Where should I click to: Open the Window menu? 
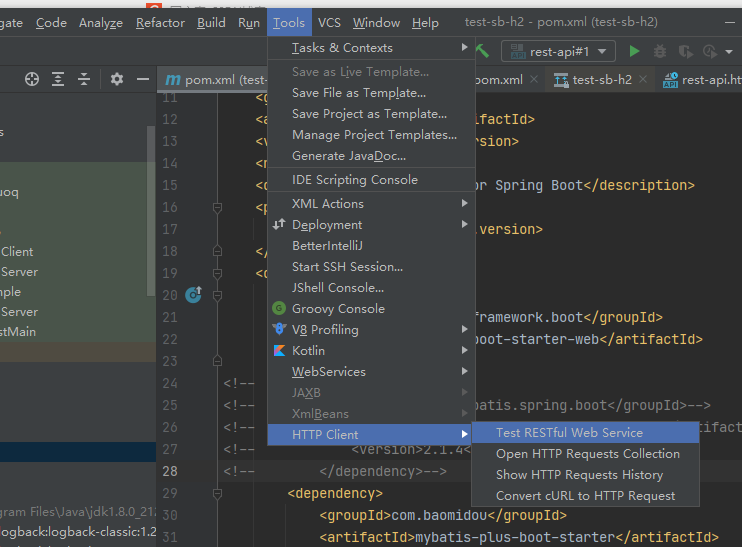tap(376, 22)
